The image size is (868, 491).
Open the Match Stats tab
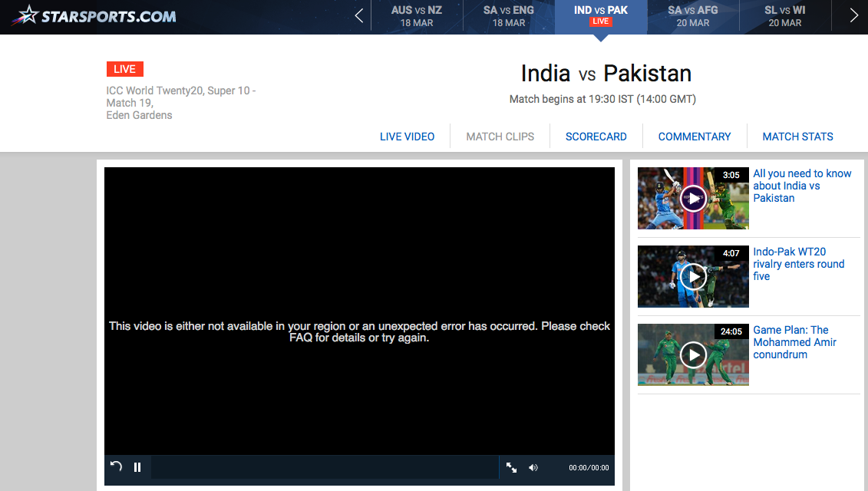click(797, 137)
